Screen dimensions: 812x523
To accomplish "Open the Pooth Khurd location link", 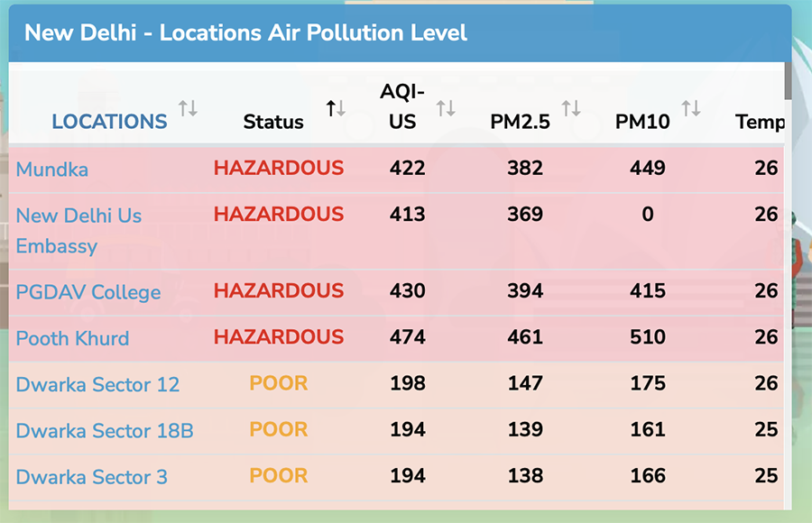I will 72,338.
